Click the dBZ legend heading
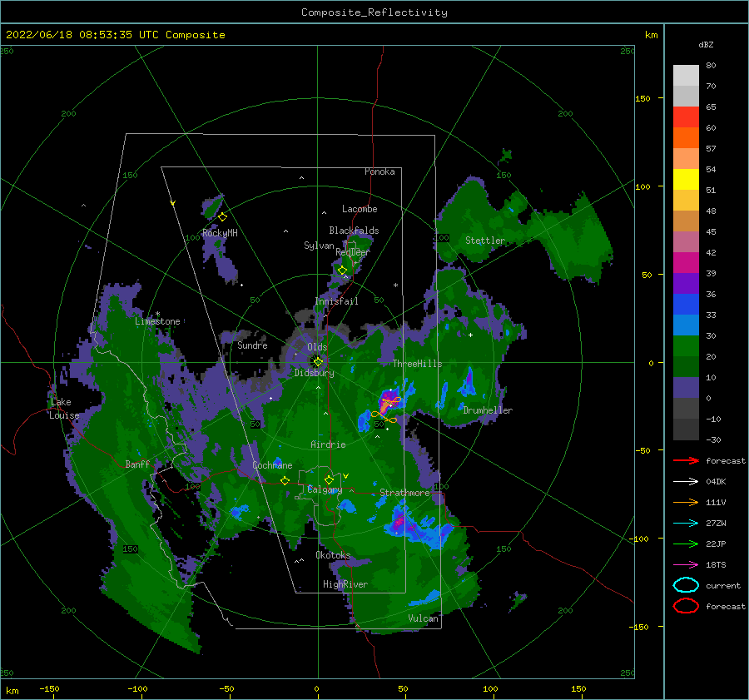The width and height of the screenshot is (749, 700). pyautogui.click(x=706, y=44)
